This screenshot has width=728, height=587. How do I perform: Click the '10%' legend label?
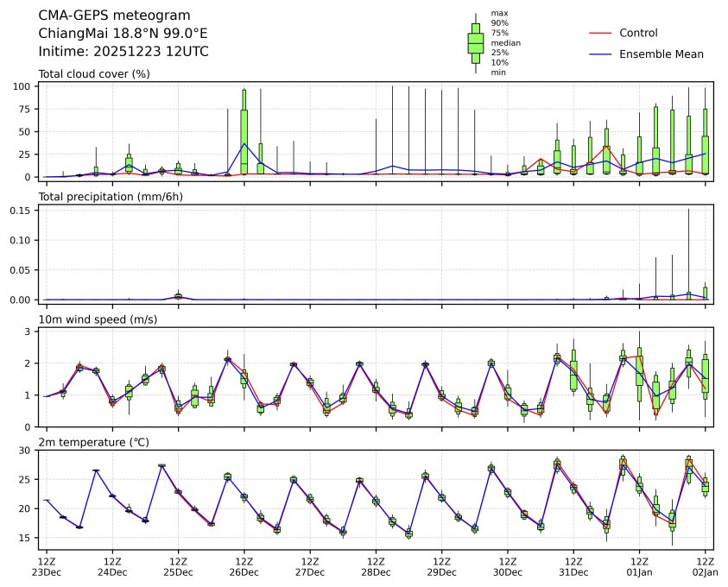pyautogui.click(x=499, y=62)
